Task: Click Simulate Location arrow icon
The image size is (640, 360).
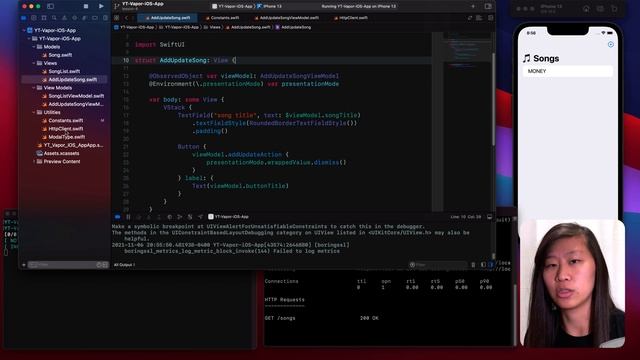Action: coord(200,217)
